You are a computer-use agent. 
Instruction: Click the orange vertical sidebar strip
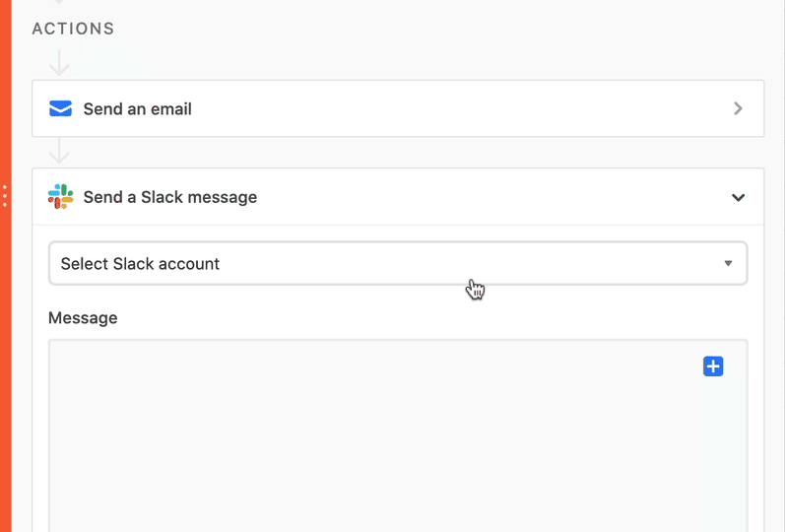[6, 351]
